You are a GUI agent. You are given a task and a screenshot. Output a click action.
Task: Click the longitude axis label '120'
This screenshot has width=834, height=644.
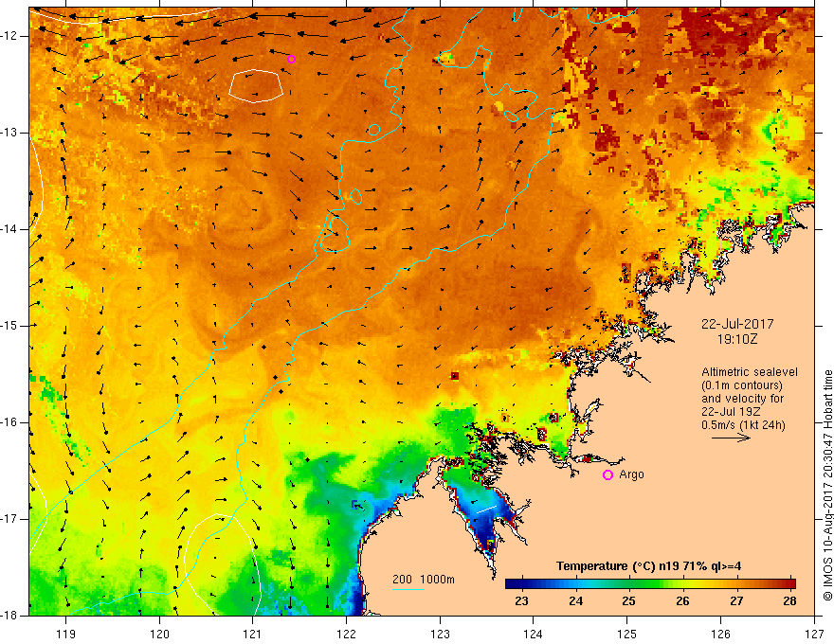[x=159, y=634]
